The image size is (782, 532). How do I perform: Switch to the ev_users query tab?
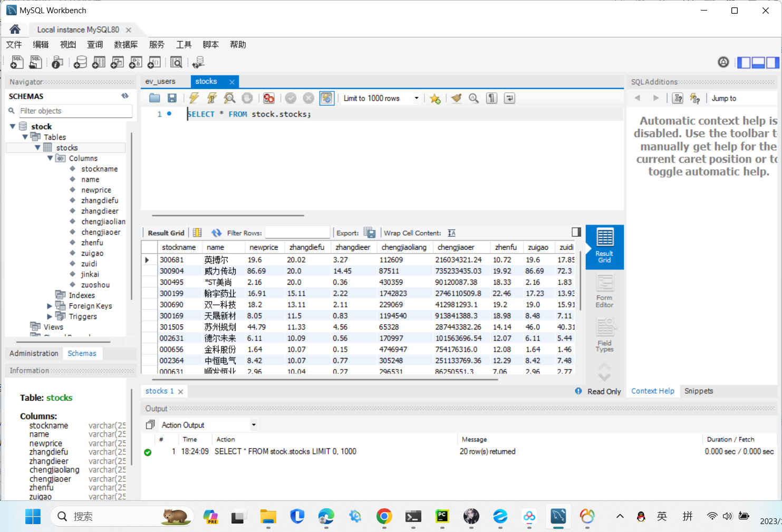[160, 82]
